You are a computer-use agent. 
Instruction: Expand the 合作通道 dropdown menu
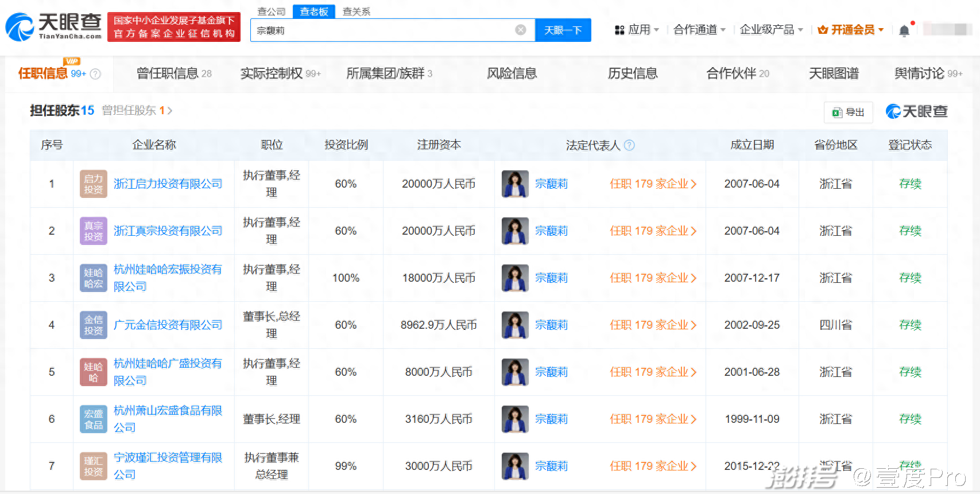tap(699, 30)
